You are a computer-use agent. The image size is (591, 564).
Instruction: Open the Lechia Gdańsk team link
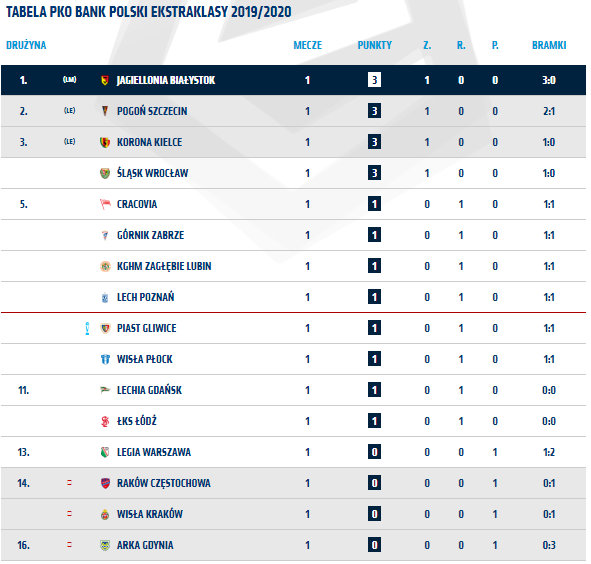(x=149, y=390)
